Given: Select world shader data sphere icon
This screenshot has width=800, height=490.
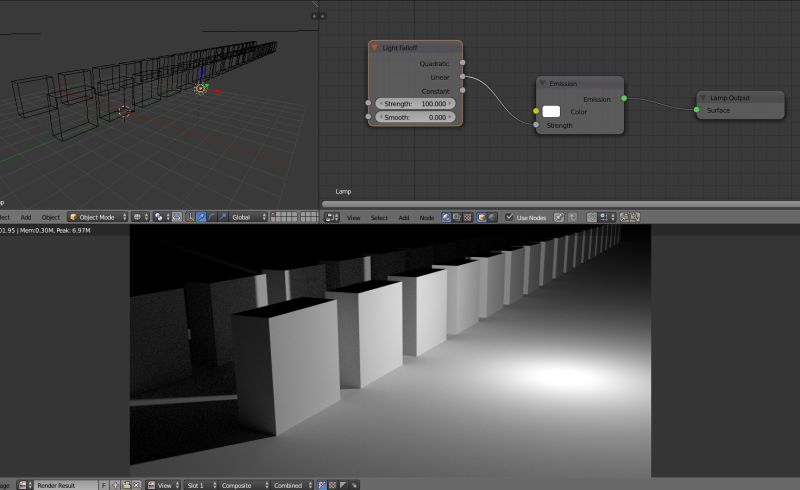Looking at the screenshot, I should (x=492, y=217).
